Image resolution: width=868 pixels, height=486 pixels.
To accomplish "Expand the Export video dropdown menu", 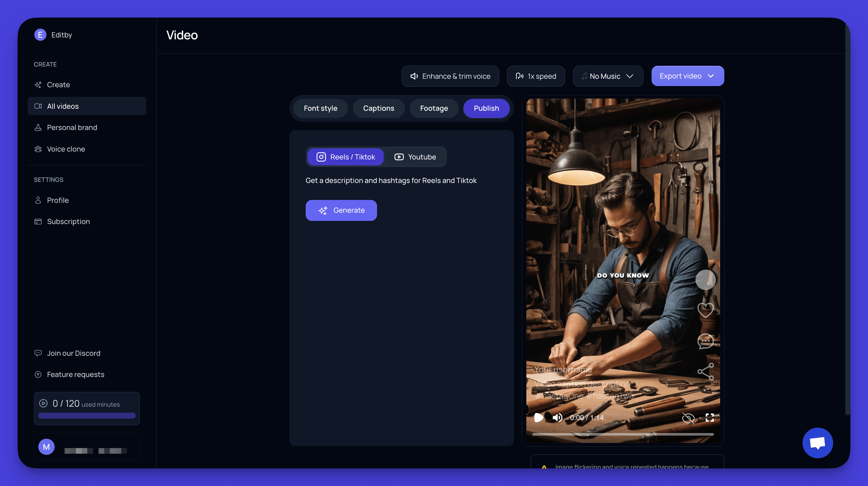I will (x=710, y=76).
